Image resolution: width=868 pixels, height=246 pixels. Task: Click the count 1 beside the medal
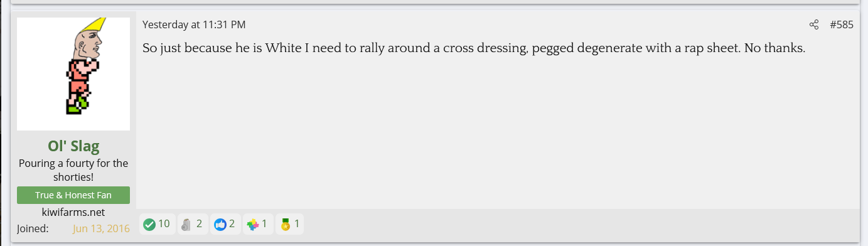297,223
